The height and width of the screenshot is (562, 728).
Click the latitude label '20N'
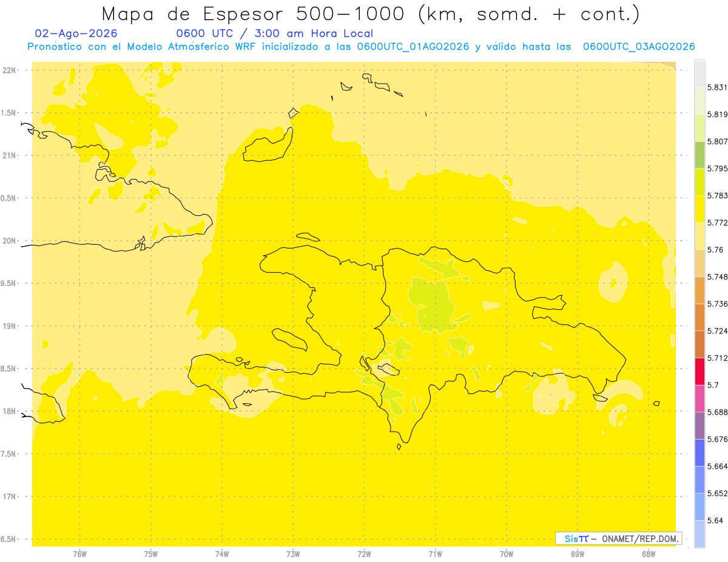pos(8,241)
